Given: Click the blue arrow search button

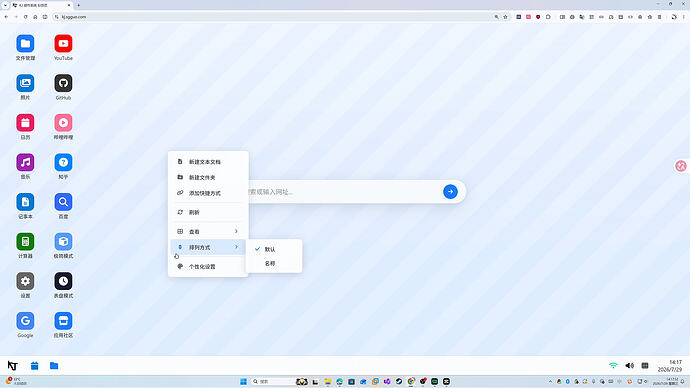Looking at the screenshot, I should [450, 192].
